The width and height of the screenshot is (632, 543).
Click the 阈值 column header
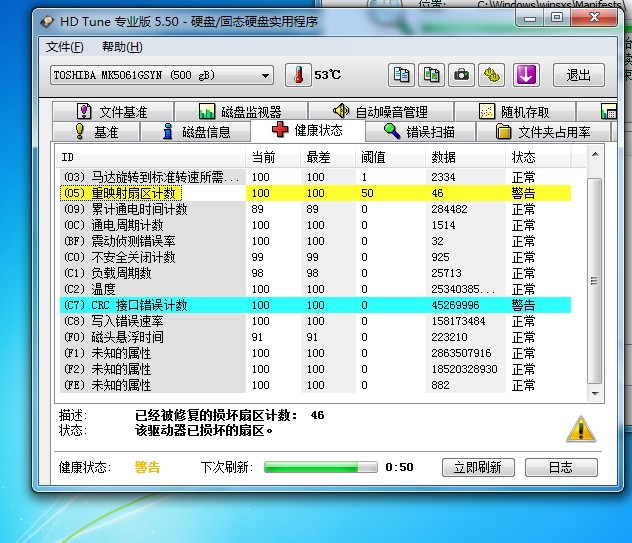[x=390, y=157]
